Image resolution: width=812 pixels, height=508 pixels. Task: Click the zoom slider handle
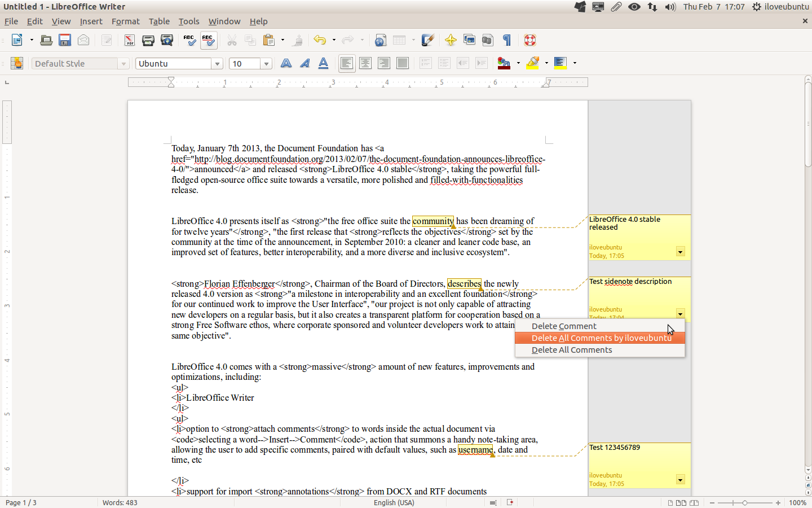pos(745,502)
